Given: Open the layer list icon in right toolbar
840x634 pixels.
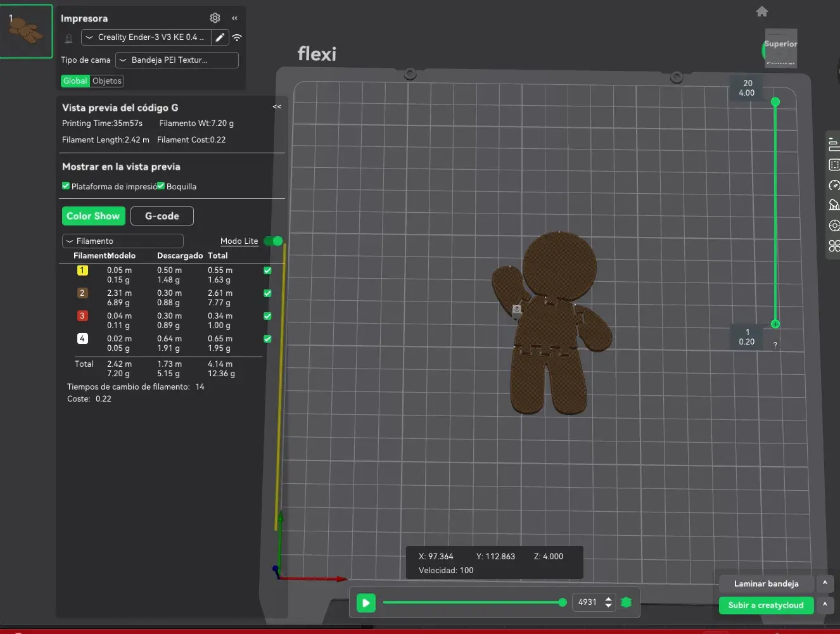Looking at the screenshot, I should click(834, 145).
